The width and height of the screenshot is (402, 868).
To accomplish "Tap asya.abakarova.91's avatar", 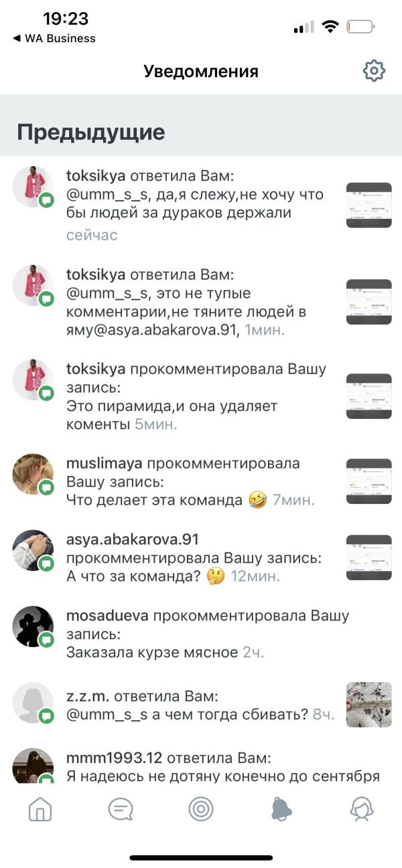I will click(33, 551).
